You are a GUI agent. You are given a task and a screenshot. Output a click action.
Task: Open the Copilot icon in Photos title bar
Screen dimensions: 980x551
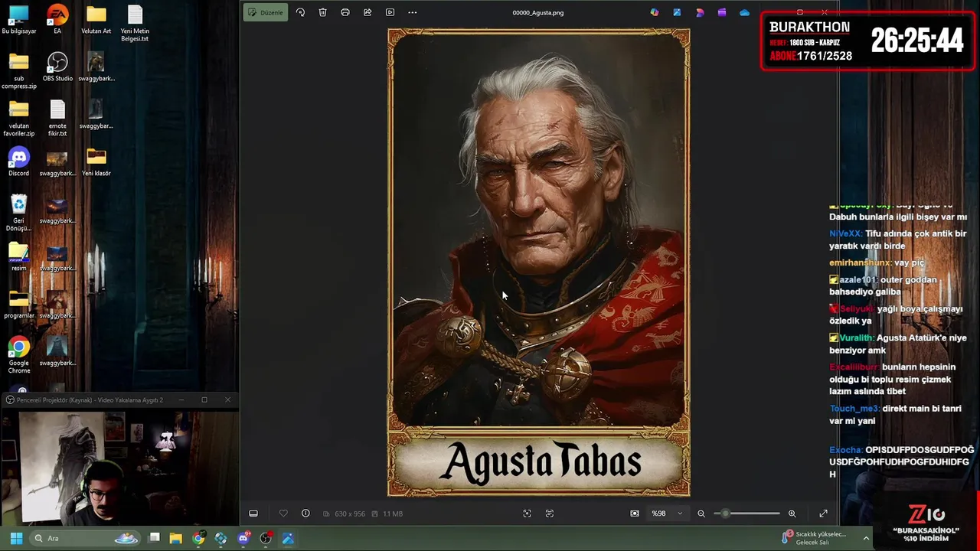pyautogui.click(x=655, y=12)
